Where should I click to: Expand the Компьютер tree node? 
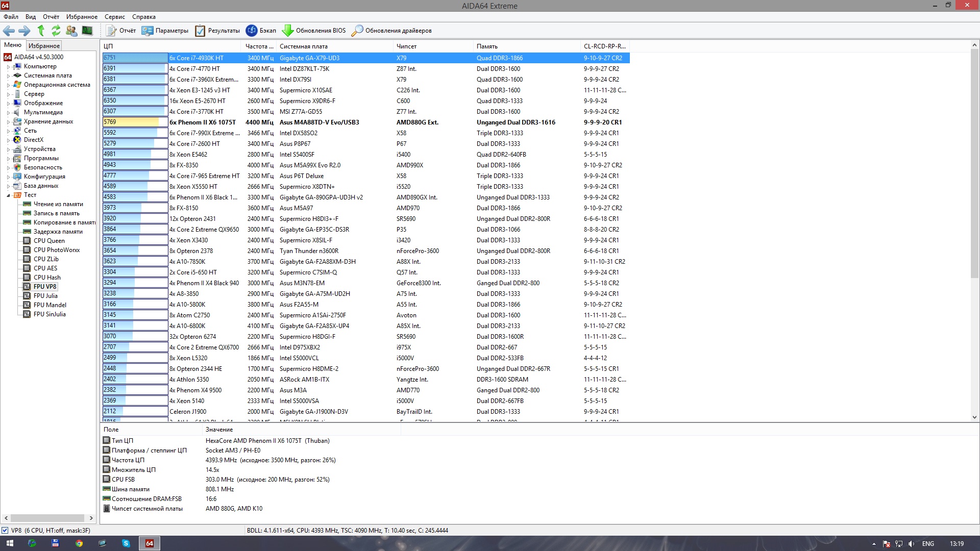click(x=8, y=67)
